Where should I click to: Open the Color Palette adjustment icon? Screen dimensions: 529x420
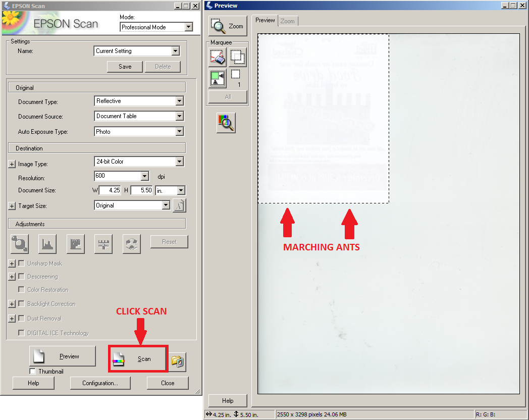pos(132,243)
